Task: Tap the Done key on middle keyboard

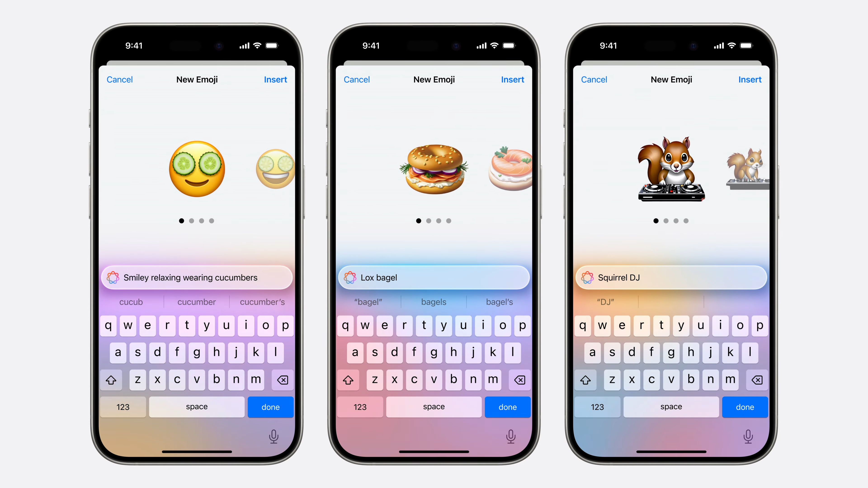Action: [507, 407]
